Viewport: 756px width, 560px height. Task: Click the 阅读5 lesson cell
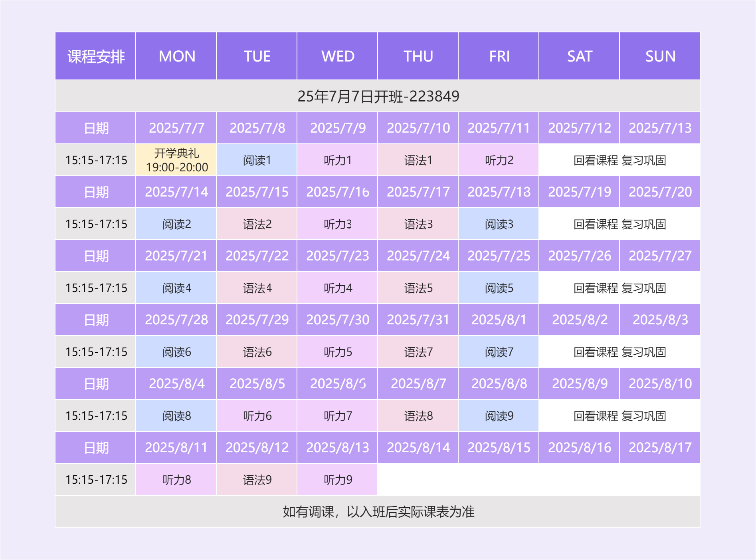499,288
